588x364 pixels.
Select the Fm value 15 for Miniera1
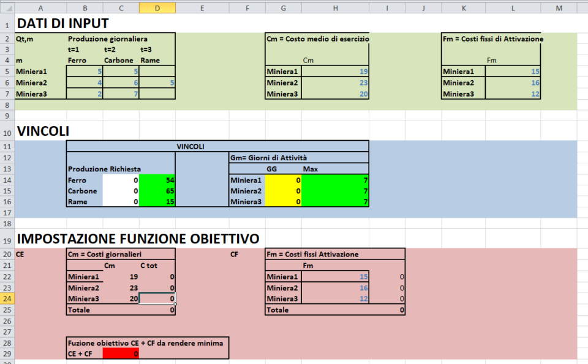pos(513,72)
